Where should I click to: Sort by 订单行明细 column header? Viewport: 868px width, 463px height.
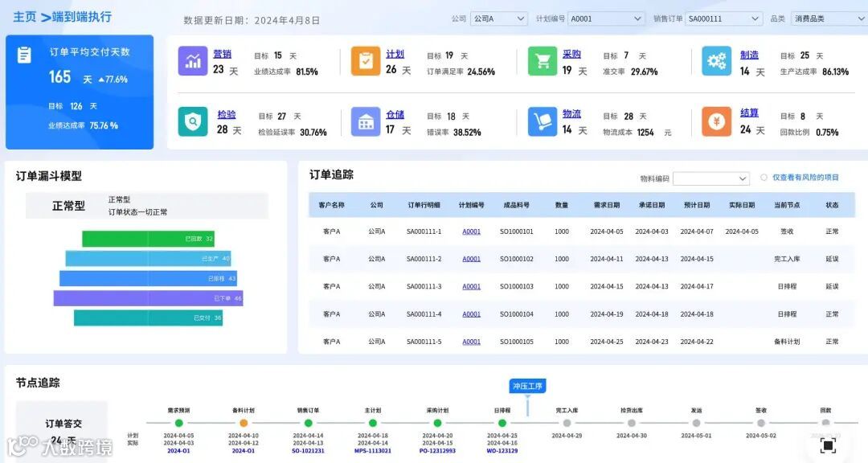point(424,205)
